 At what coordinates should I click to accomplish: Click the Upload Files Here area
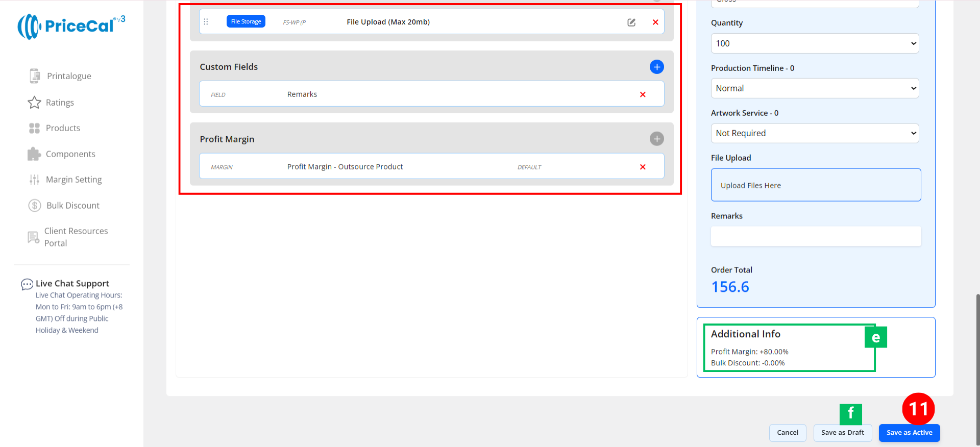(816, 185)
